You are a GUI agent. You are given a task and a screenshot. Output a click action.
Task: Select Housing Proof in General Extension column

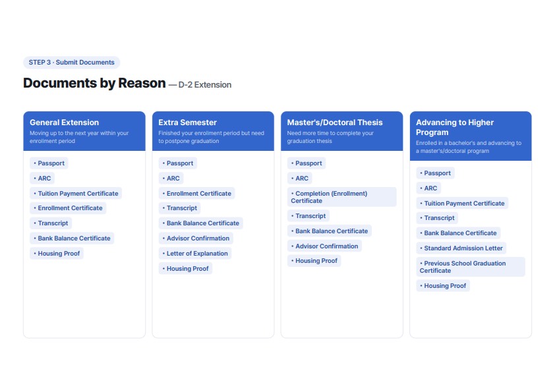coord(57,253)
